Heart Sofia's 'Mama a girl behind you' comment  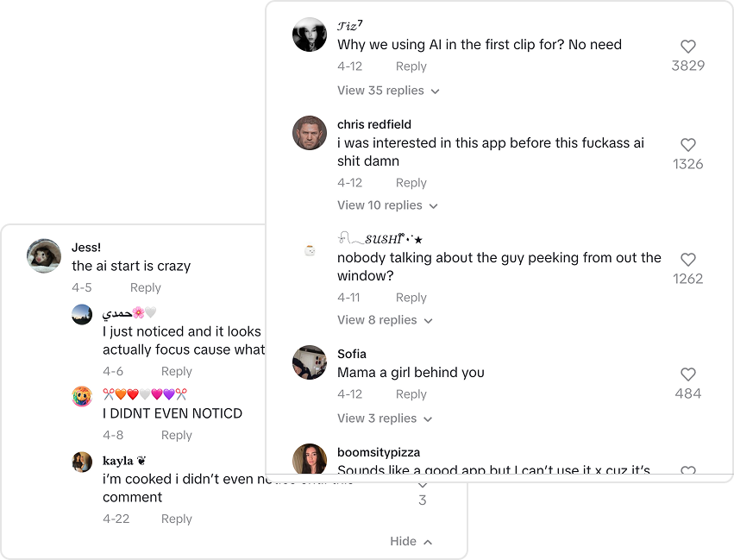(687, 374)
